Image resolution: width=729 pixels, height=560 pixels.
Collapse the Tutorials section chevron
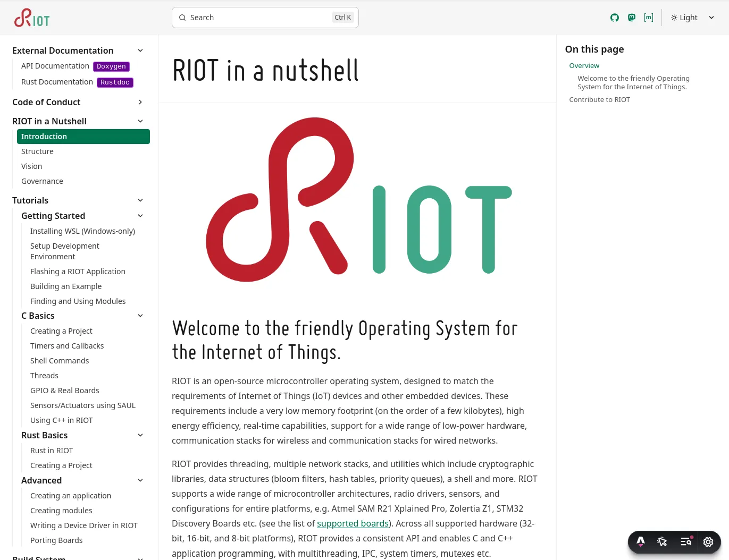140,200
